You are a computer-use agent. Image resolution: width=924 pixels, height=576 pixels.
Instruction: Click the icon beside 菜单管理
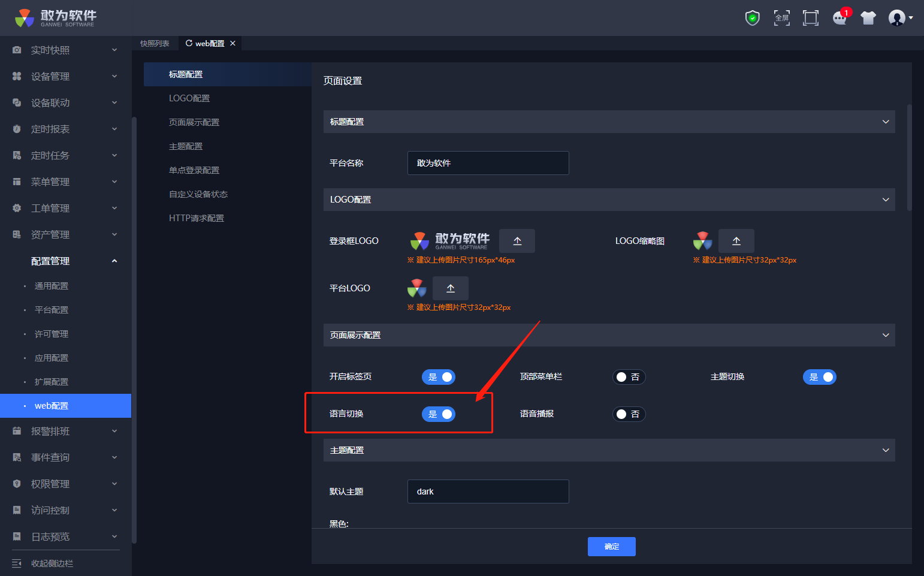17,182
